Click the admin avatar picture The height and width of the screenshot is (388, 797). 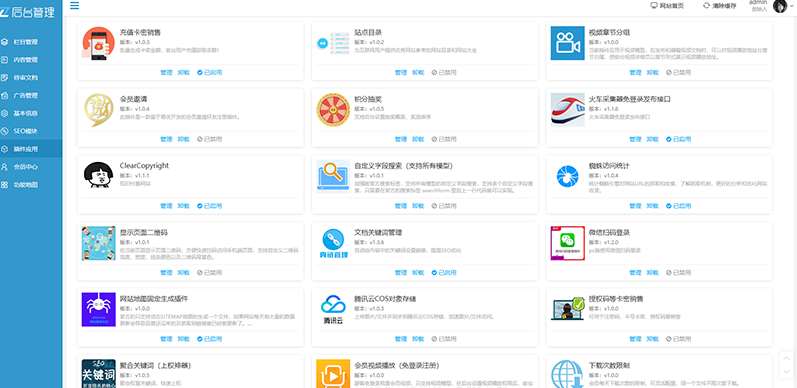click(780, 6)
